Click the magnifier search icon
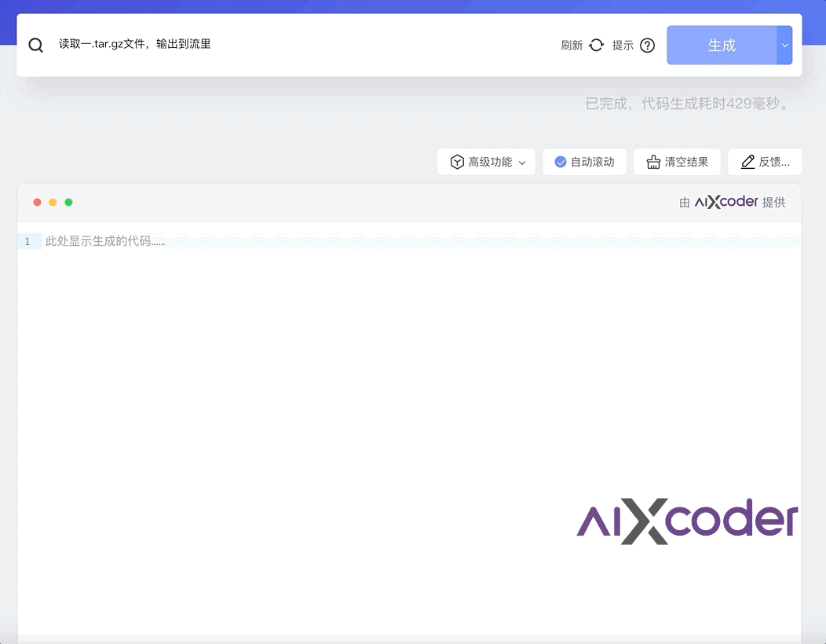Screen dimensions: 826x644 pyautogui.click(x=35, y=45)
